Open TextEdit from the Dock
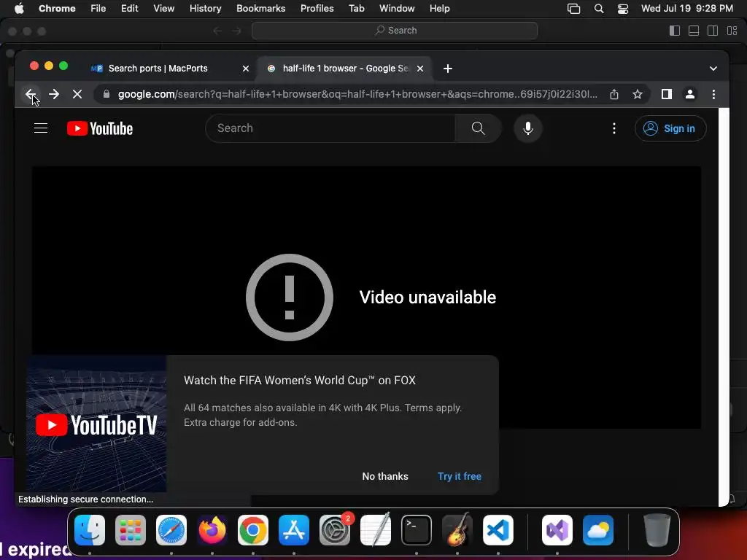This screenshot has height=560, width=747. point(376,530)
